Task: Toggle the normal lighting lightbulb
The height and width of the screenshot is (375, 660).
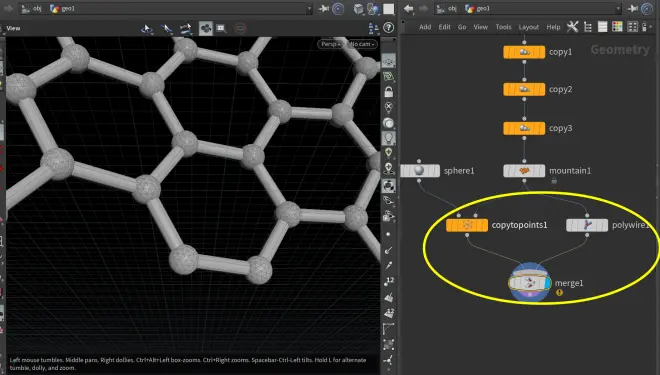Action: (388, 138)
